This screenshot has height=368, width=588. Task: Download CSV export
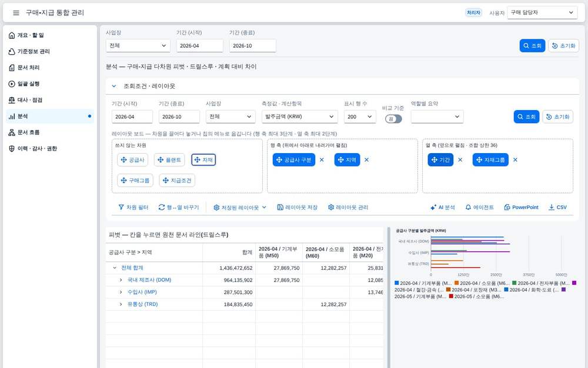tap(557, 207)
